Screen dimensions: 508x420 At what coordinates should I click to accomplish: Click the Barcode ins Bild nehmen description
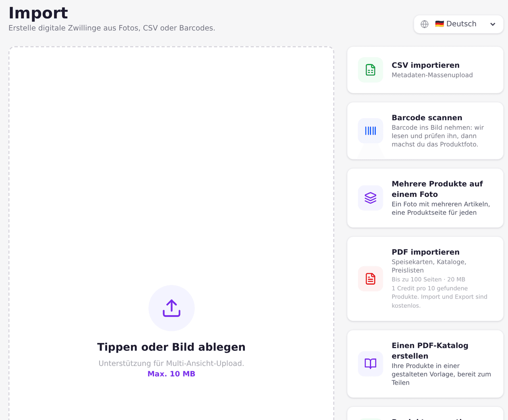pos(438,136)
